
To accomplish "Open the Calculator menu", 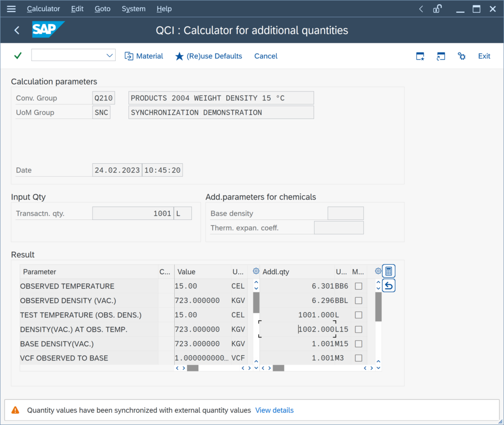I will point(43,9).
